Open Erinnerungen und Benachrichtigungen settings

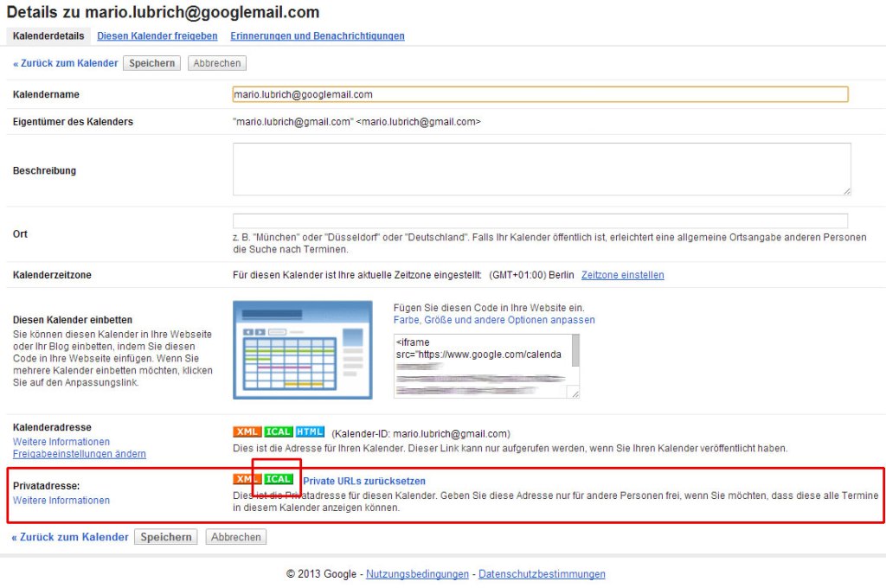click(x=317, y=36)
